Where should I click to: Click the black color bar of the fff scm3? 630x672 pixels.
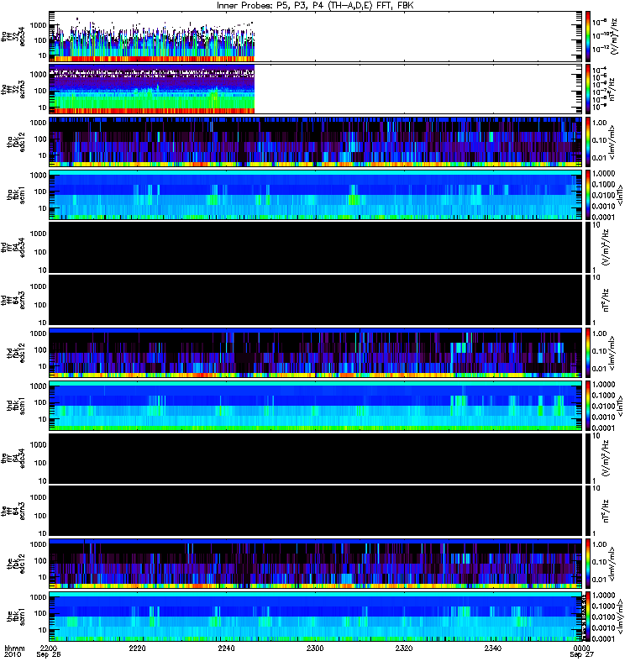click(588, 511)
